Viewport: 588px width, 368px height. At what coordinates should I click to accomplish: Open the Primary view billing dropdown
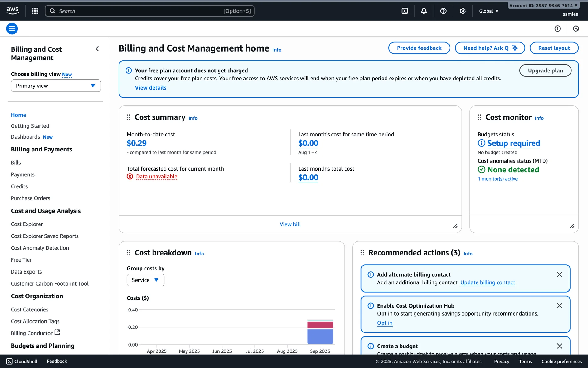(56, 86)
